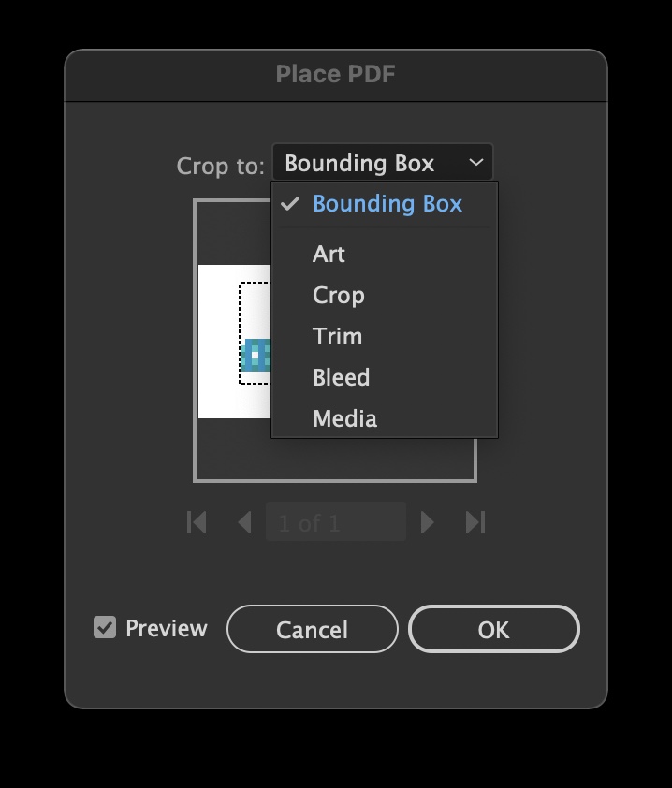Dismiss the dialog with Cancel
Viewport: 672px width, 788px height.
pyautogui.click(x=312, y=628)
